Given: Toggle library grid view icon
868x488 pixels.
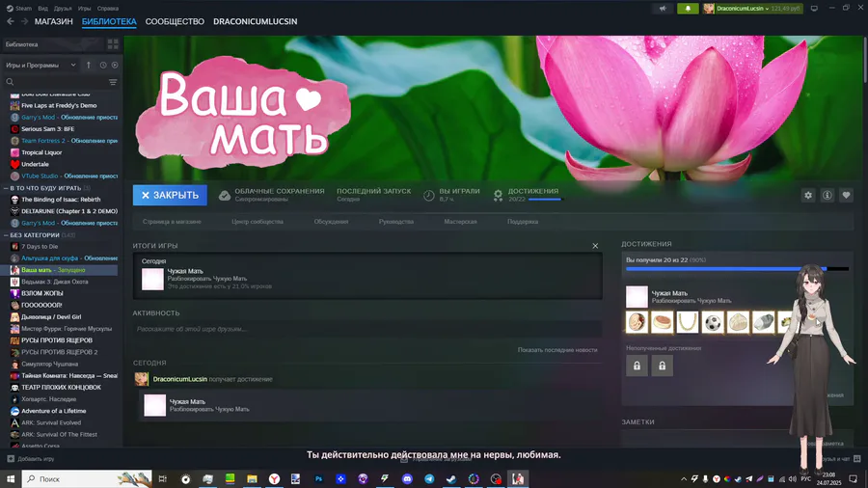Looking at the screenshot, I should click(113, 44).
